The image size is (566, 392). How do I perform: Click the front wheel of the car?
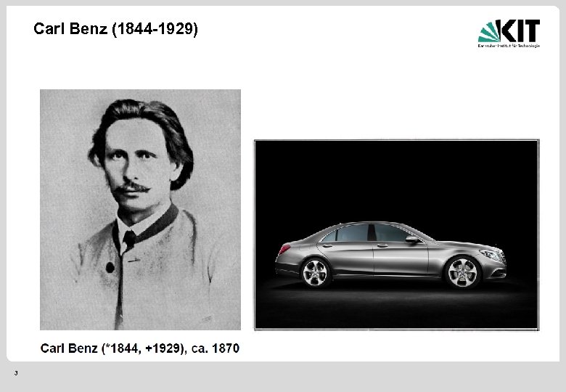coord(462,272)
